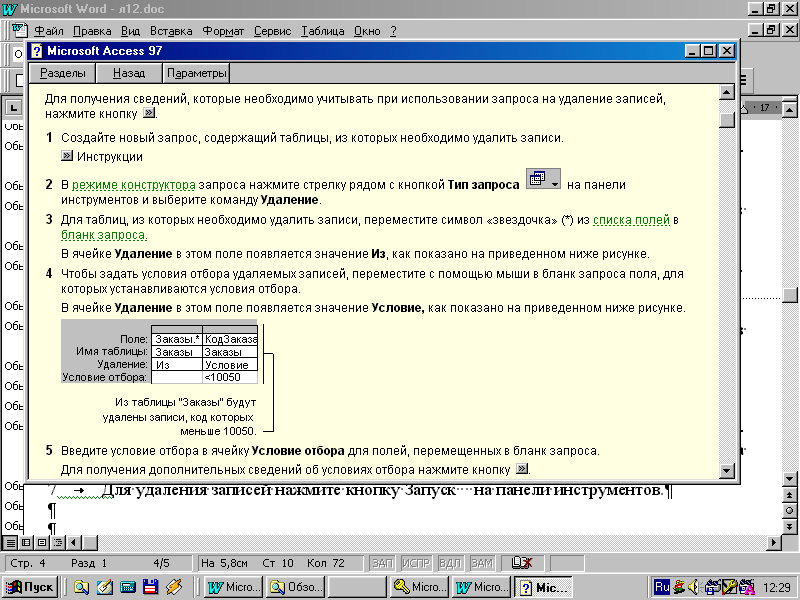This screenshot has width=800, height=600.
Task: Toggle the ЗАМ overtype indicator
Action: [482, 563]
